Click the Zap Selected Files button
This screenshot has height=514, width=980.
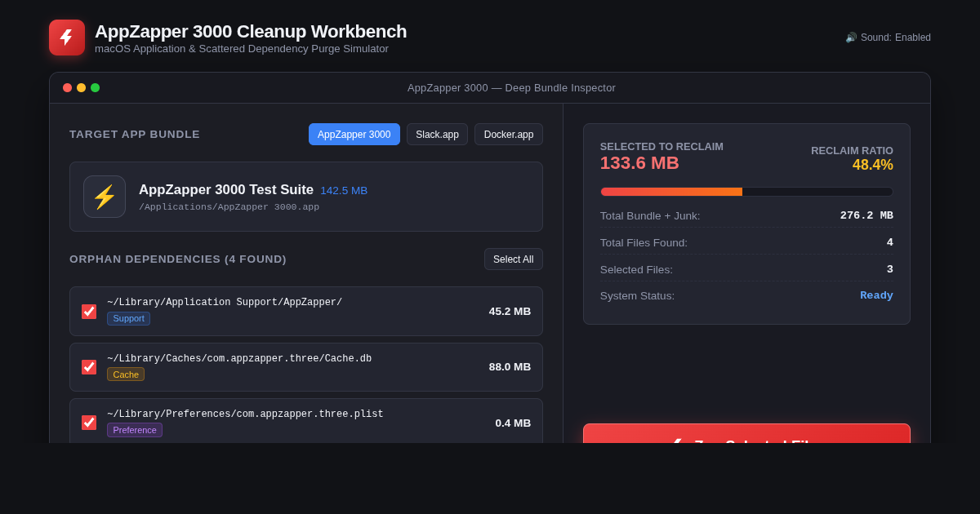(x=746, y=434)
